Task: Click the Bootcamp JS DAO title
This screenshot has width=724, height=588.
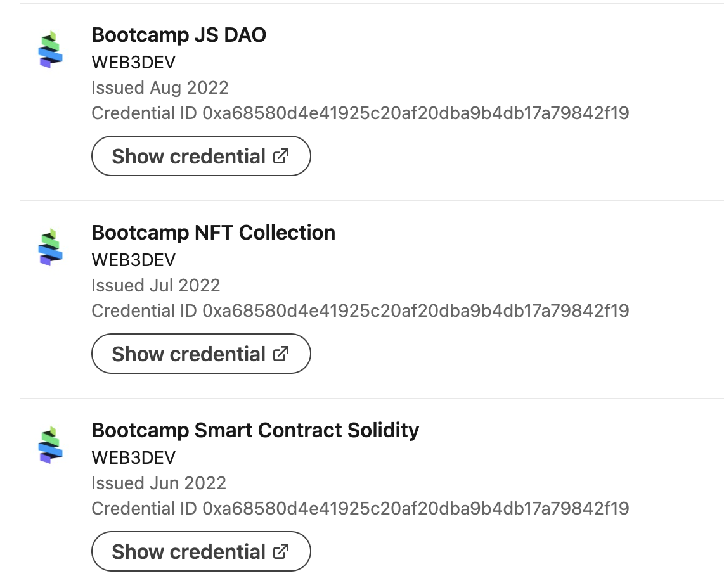Action: [179, 35]
